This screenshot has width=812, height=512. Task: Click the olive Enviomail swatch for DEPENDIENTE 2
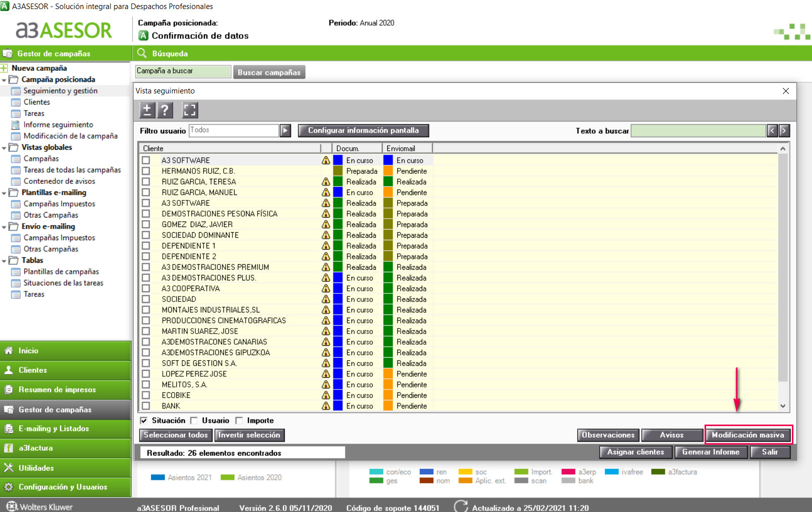(388, 256)
